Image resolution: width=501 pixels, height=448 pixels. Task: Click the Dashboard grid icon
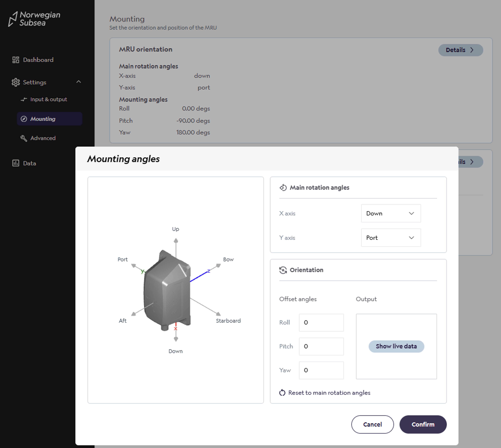point(16,60)
